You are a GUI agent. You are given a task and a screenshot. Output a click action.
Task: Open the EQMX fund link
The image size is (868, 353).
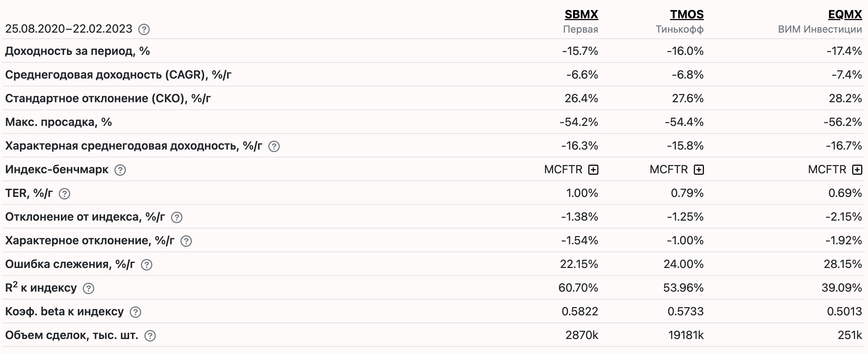[x=845, y=14]
